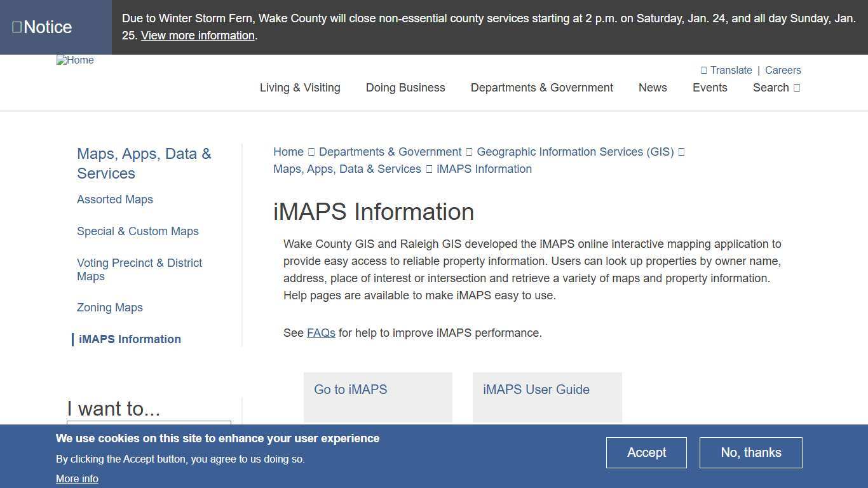Accept the cookie notice
This screenshot has width=868, height=488.
click(x=646, y=452)
